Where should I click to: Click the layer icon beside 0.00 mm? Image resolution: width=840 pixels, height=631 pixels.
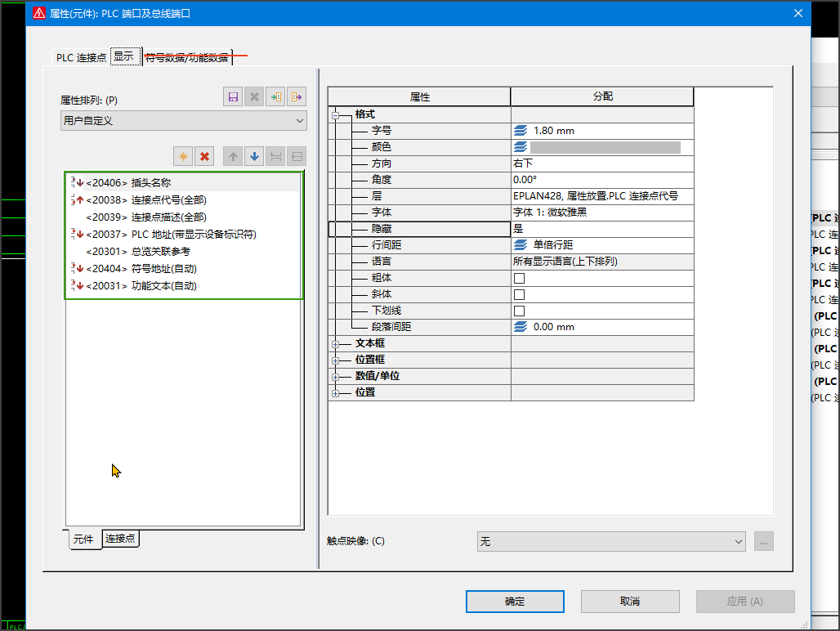click(521, 327)
